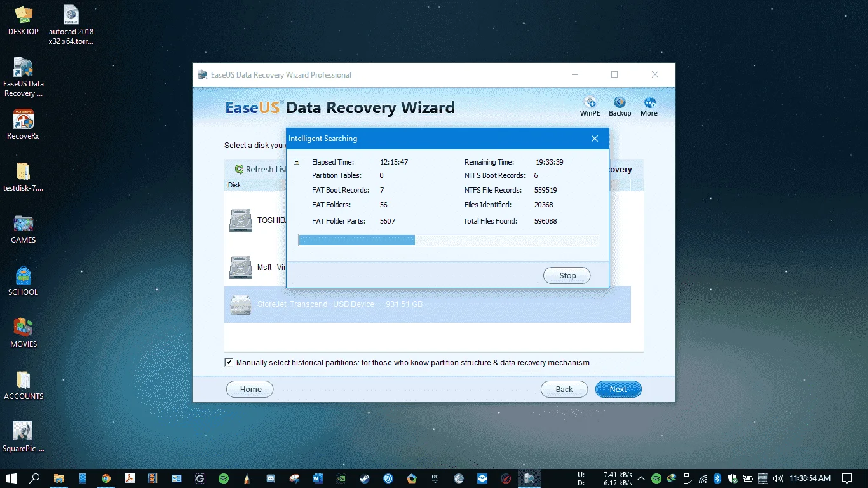Screen dimensions: 868x488
Task: Open RecoveRx desktop shortcut
Action: 24,125
